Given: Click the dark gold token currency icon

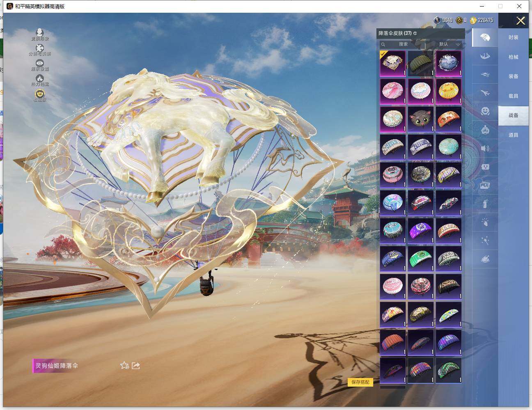Looking at the screenshot, I should (x=459, y=20).
